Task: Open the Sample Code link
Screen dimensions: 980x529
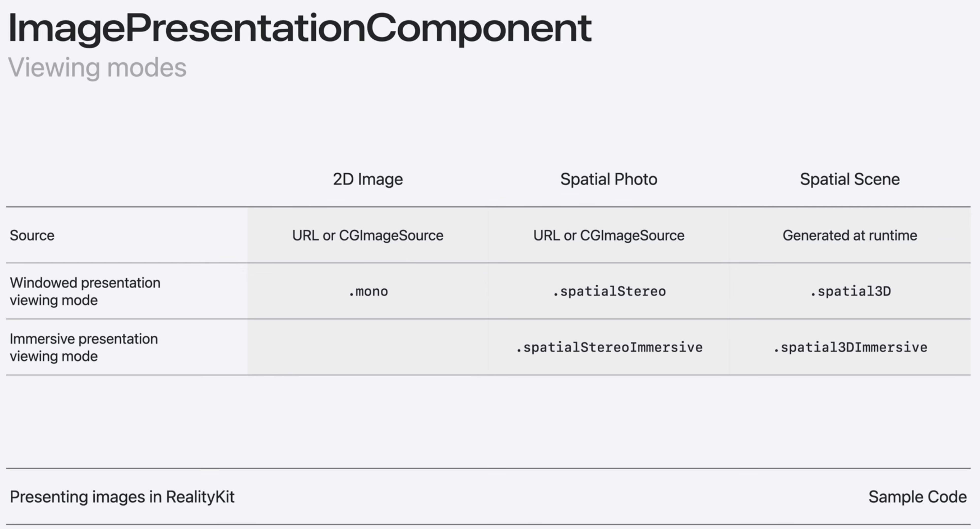Action: tap(917, 497)
